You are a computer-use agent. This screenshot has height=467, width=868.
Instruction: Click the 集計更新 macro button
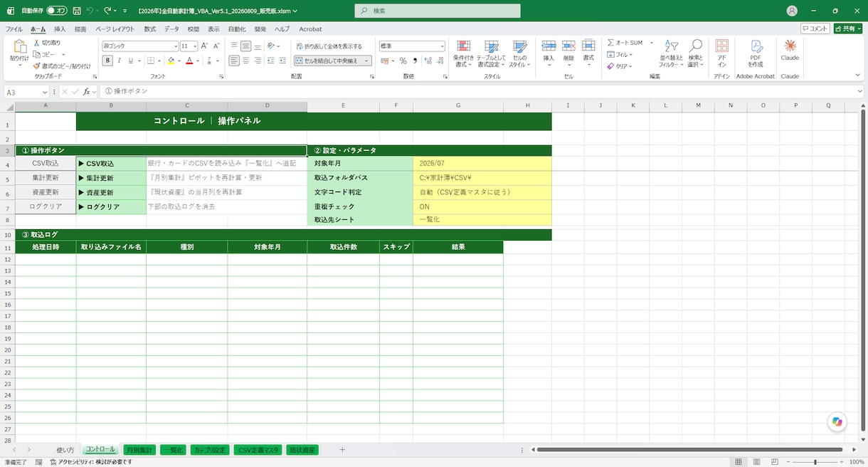click(46, 178)
